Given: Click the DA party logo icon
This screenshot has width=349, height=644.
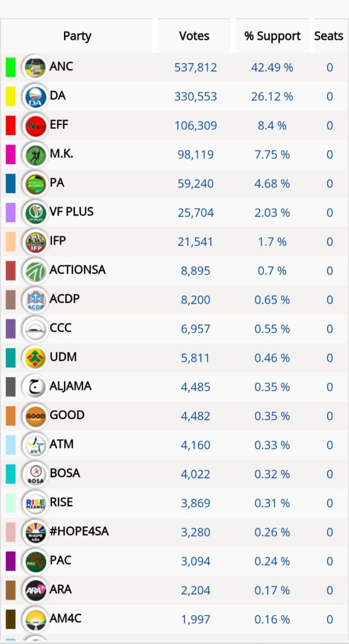Looking at the screenshot, I should (35, 97).
